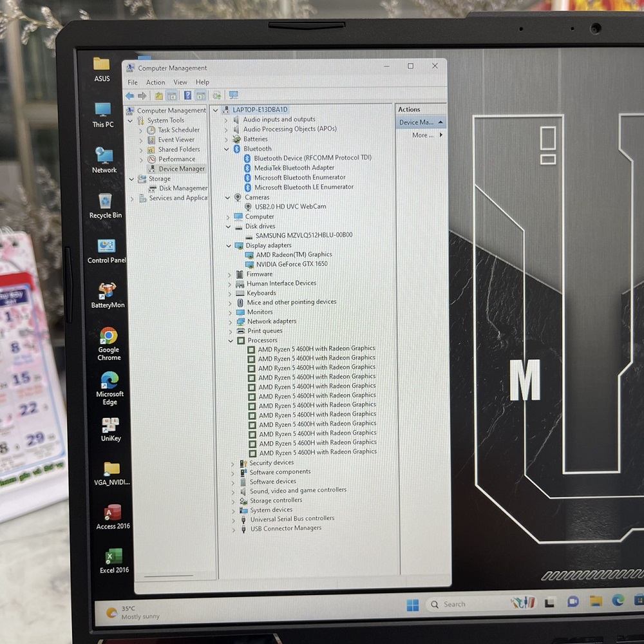
Task: Open This PC desktop icon
Action: (102, 115)
